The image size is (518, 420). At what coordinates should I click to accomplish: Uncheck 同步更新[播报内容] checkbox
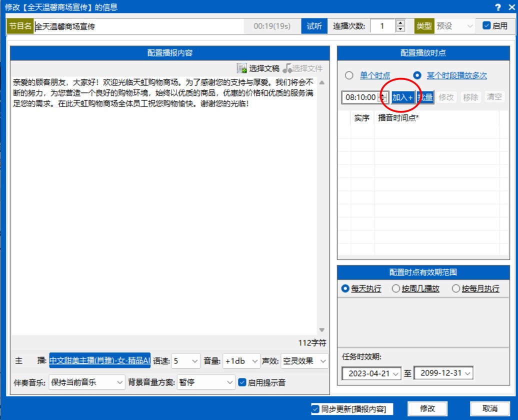315,409
